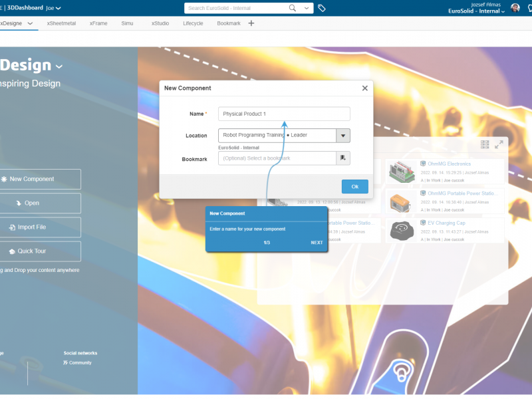Expand the Location dropdown arrow
Viewport: 532px width, 399px height.
tap(343, 136)
